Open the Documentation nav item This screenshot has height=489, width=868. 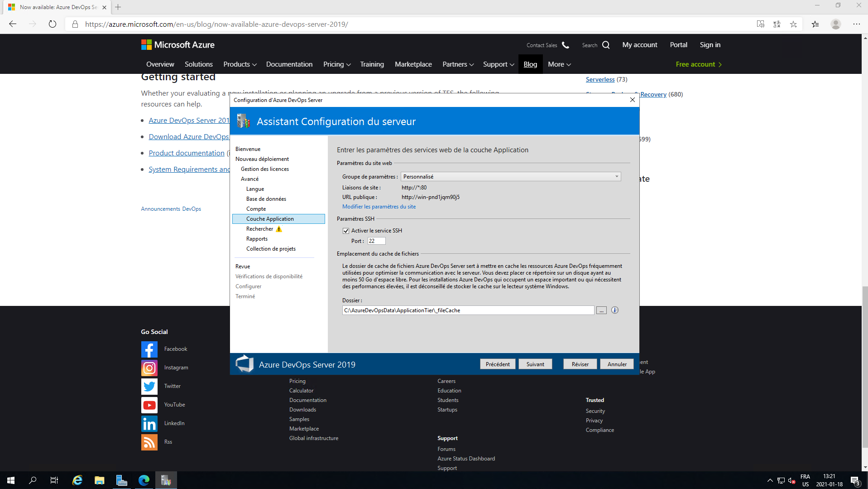coord(289,64)
